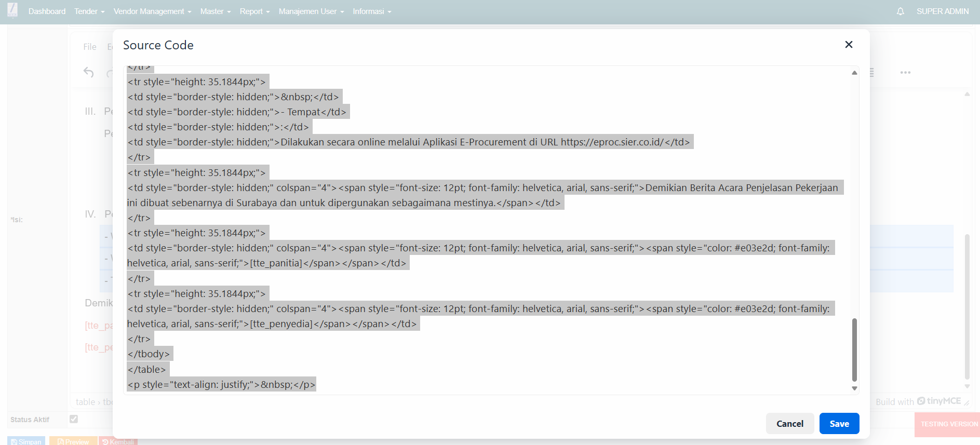
Task: Cancel the Source Code dialog
Action: [790, 424]
